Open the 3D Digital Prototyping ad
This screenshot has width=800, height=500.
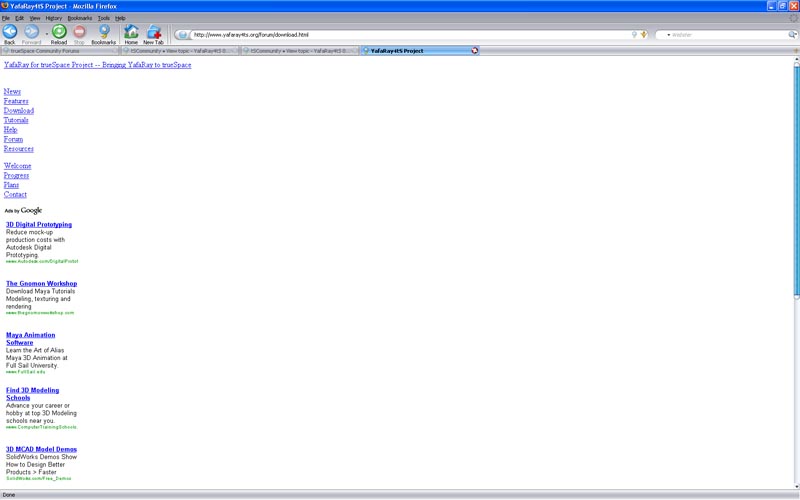point(39,224)
